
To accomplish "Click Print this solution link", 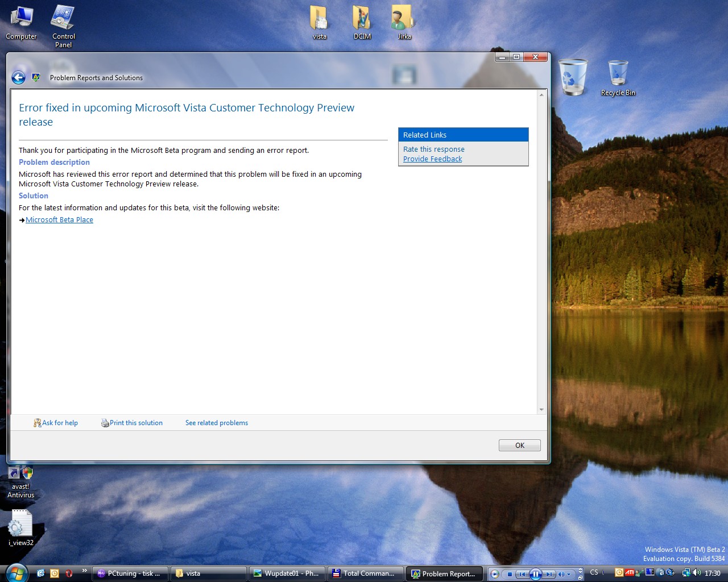I will coord(132,423).
